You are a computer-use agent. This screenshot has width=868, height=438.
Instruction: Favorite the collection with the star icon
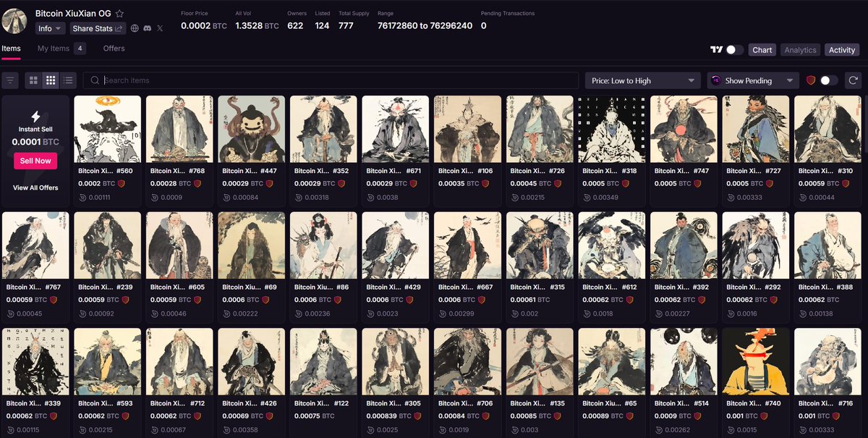pyautogui.click(x=120, y=14)
